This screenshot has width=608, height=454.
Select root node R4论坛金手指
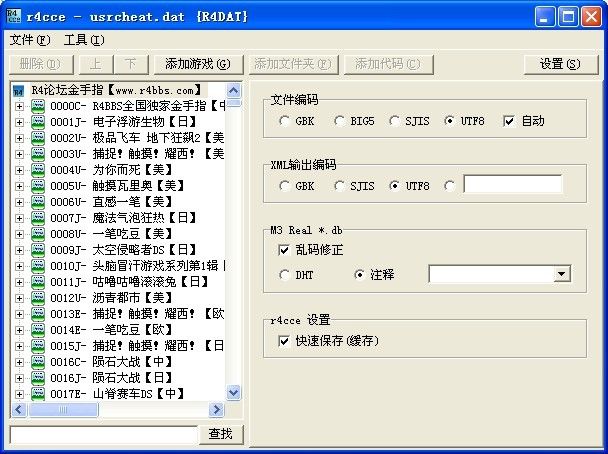(117, 90)
